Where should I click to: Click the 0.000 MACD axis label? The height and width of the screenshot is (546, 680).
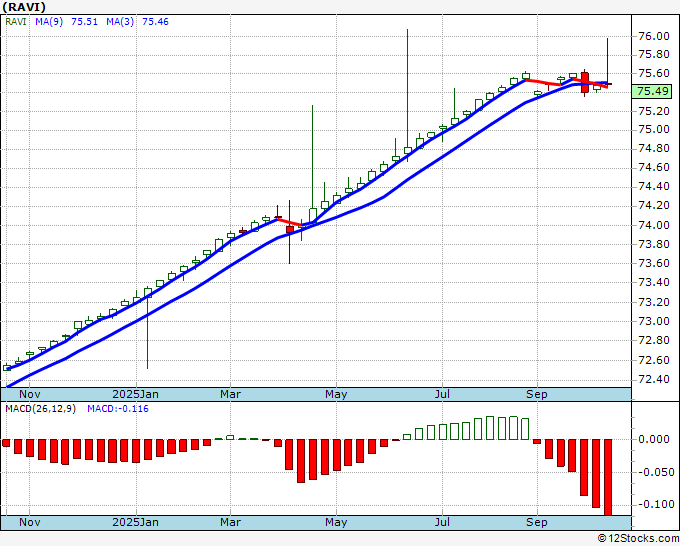[x=654, y=439]
